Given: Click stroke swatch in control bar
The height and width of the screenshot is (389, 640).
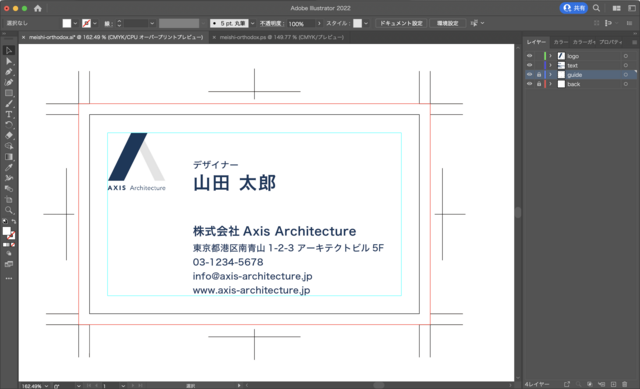Looking at the screenshot, I should point(86,23).
